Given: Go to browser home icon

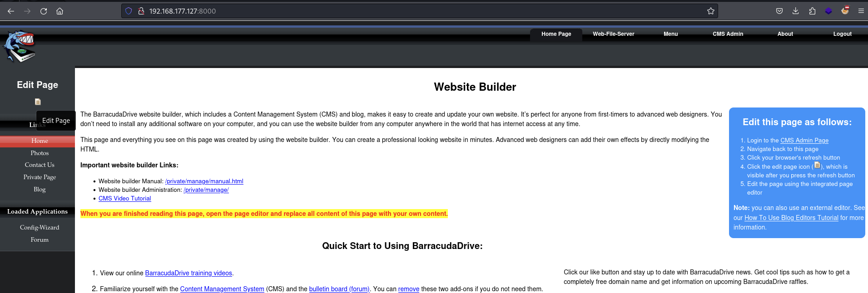Looking at the screenshot, I should pyautogui.click(x=60, y=11).
